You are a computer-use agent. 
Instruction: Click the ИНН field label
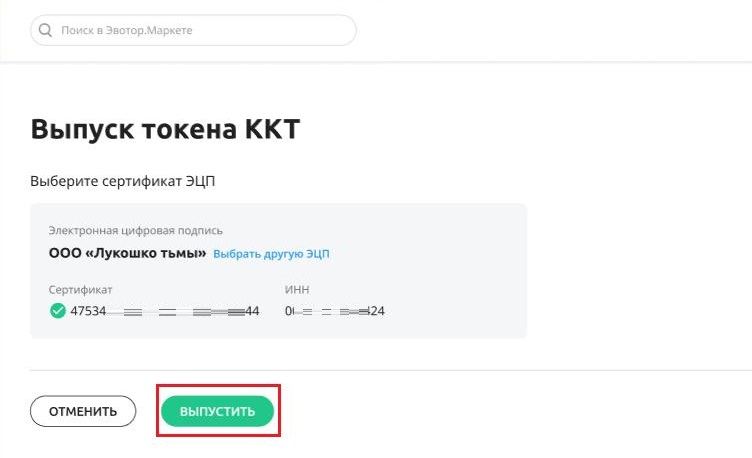click(297, 290)
